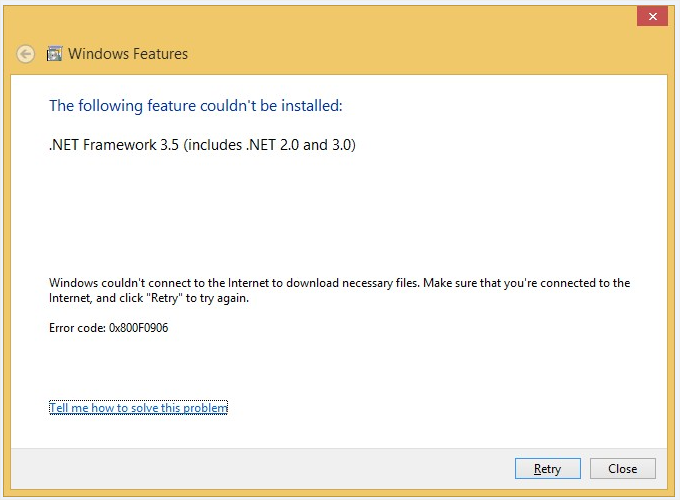
Task: Click the heading "The following feature couldn't be installed"
Action: pos(196,105)
